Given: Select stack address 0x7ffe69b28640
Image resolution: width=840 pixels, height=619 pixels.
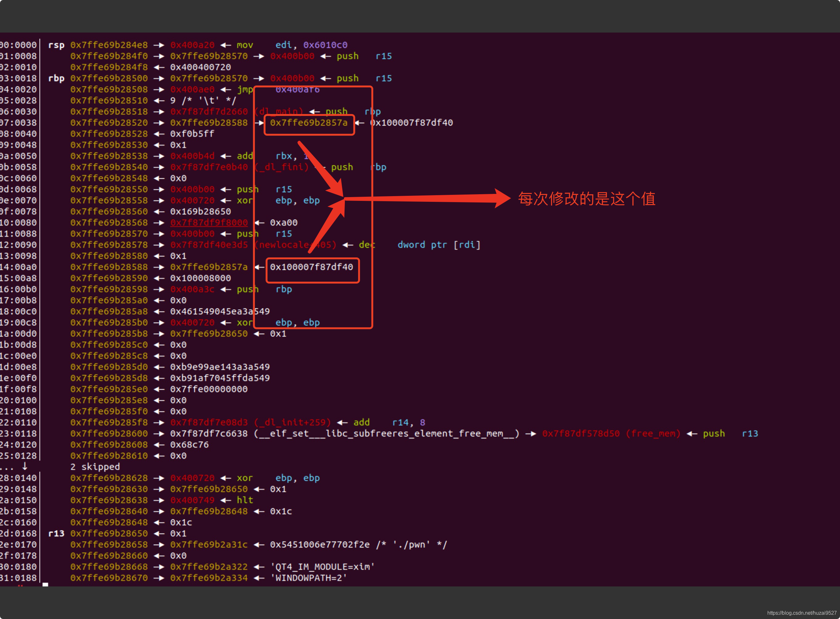Looking at the screenshot, I should pos(109,511).
